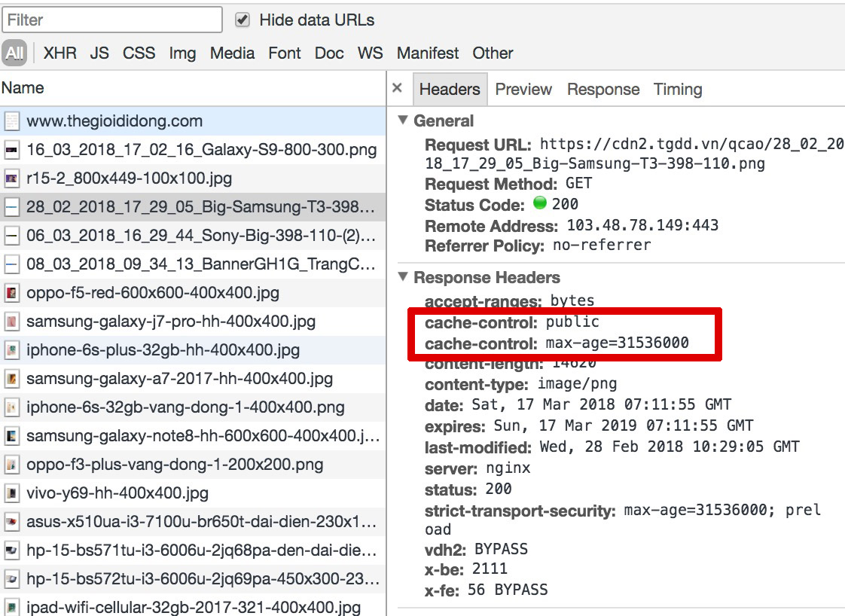The height and width of the screenshot is (616, 845).
Task: Collapse the Response Headers section
Action: click(x=403, y=277)
